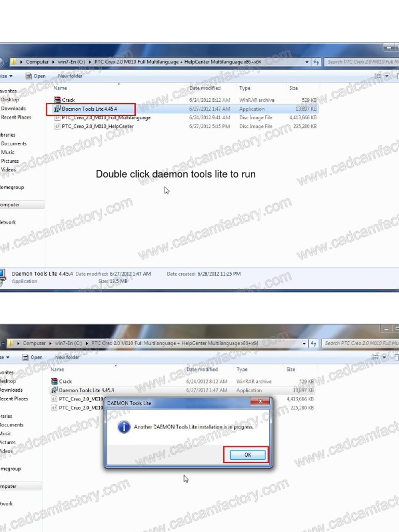Click PTC_Creo_2.0_M010_HelpCenter disc image icon, top window
Image resolution: width=399 pixels, height=532 pixels.
pos(57,126)
